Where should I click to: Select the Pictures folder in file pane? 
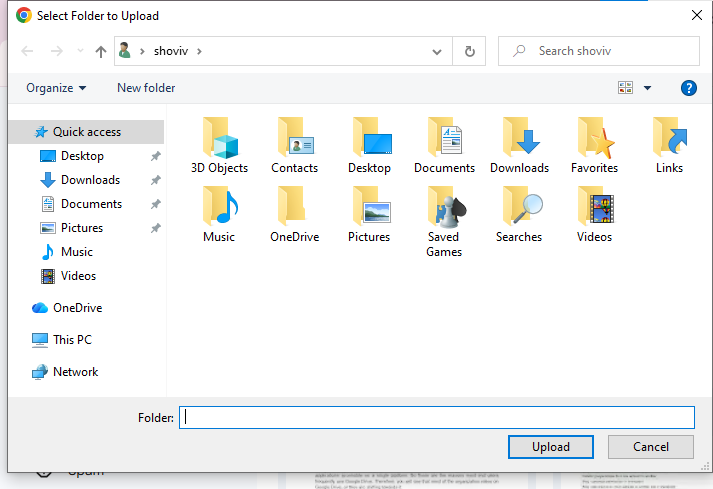tap(369, 214)
